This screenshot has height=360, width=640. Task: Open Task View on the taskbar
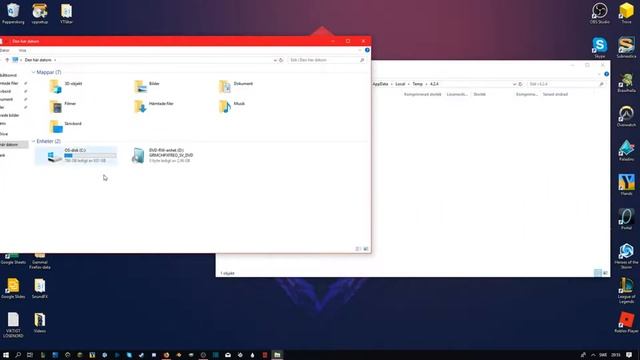click(30, 355)
